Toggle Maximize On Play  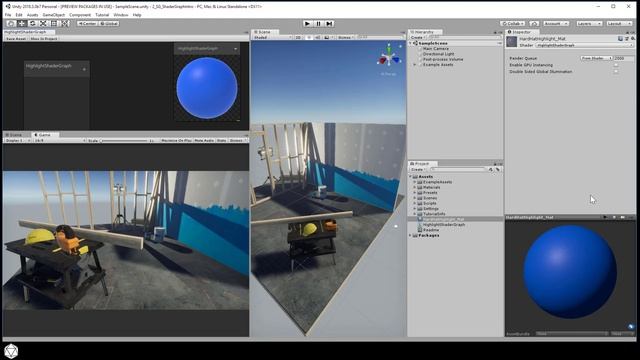point(176,140)
